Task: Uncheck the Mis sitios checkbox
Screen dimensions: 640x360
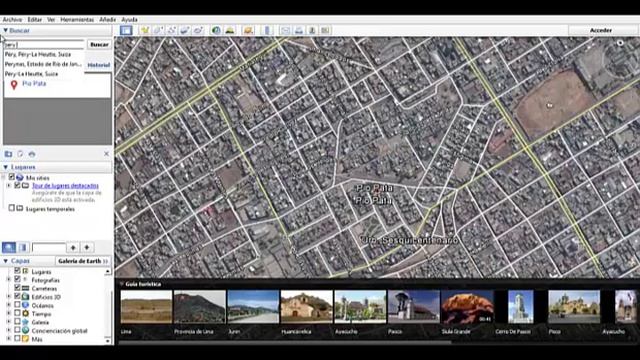Action: 12,177
